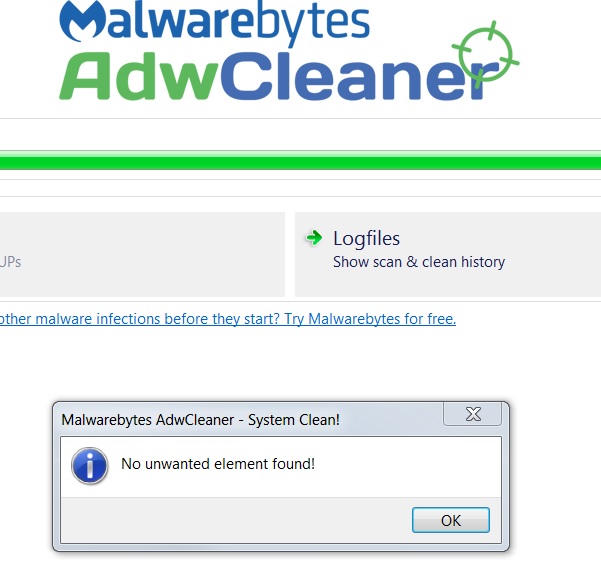Select the panel left of Logfiles

(142, 254)
